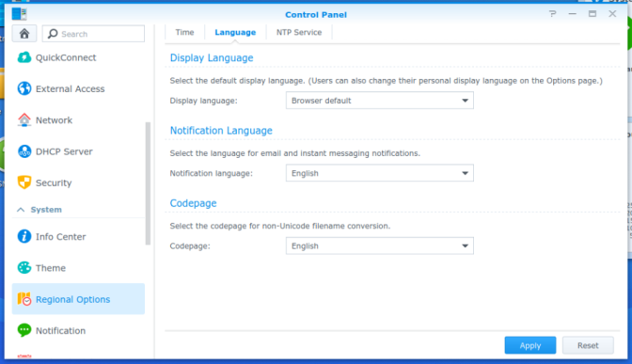The image size is (632, 364).
Task: Switch to the NTP Service tab
Action: (299, 32)
